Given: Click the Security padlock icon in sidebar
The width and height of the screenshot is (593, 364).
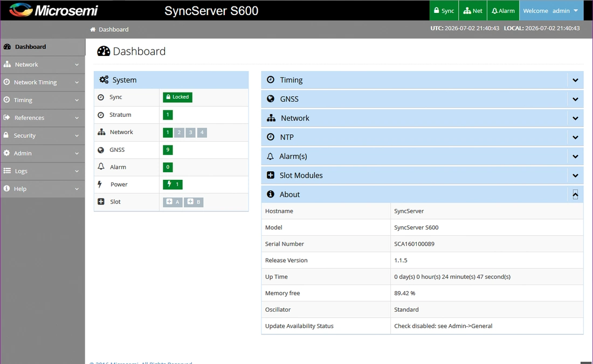Looking at the screenshot, I should coord(6,135).
